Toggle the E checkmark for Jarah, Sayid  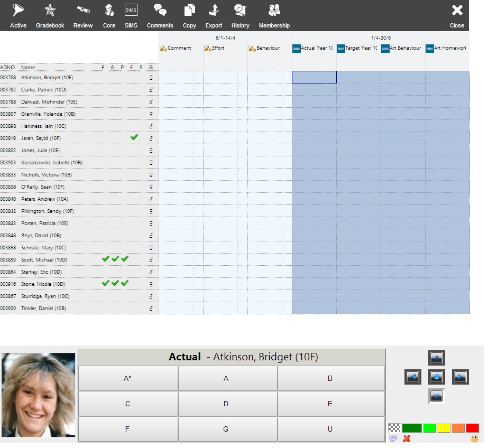[x=134, y=137]
